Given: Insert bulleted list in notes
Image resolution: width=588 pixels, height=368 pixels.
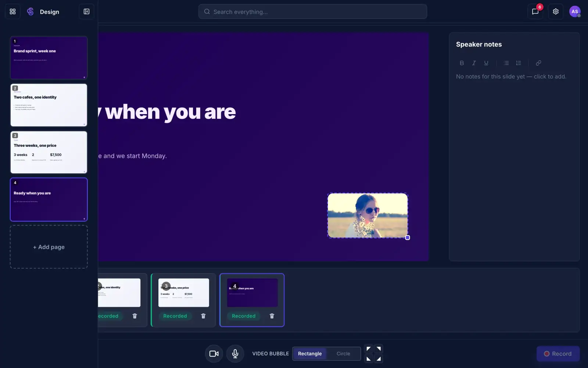Looking at the screenshot, I should (506, 63).
